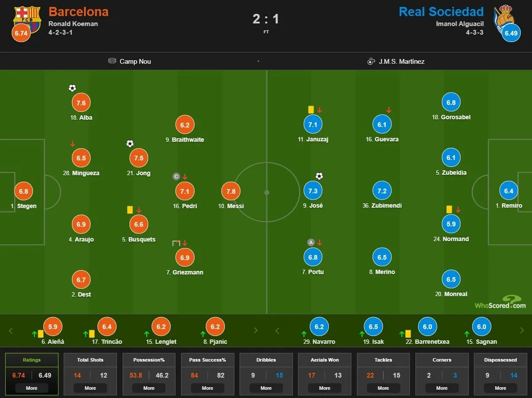Click the Real Sociedad club crest
This screenshot has width=532, height=398.
tap(505, 17)
